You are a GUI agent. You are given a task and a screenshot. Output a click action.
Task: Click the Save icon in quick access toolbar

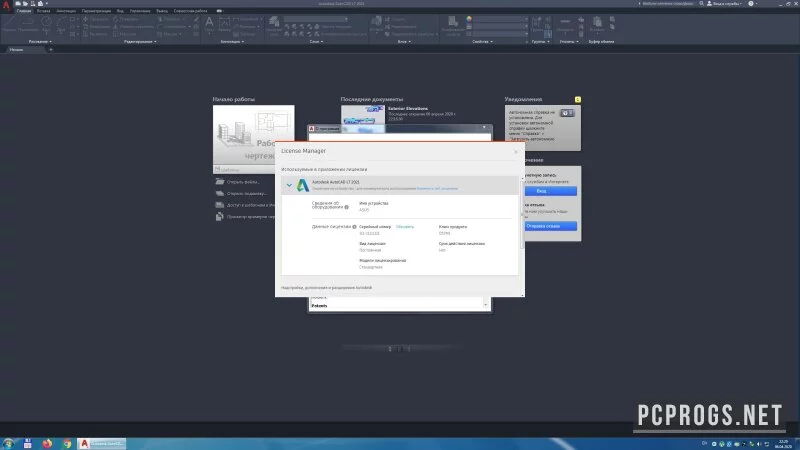(33, 4)
